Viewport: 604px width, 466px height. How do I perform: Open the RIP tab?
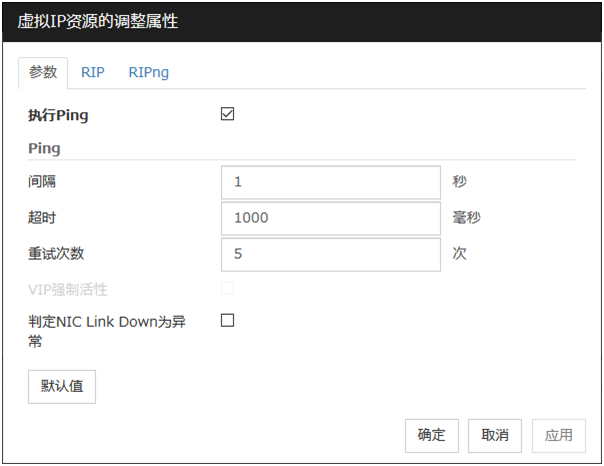(x=93, y=73)
